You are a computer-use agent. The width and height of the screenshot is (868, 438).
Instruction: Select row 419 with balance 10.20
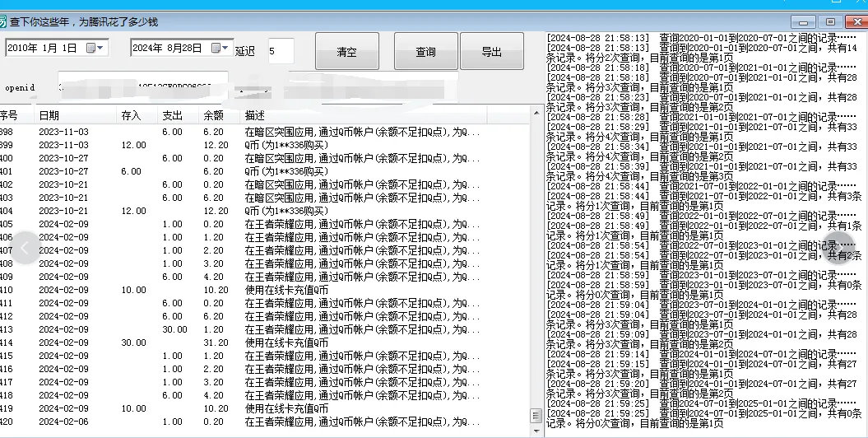coord(265,408)
